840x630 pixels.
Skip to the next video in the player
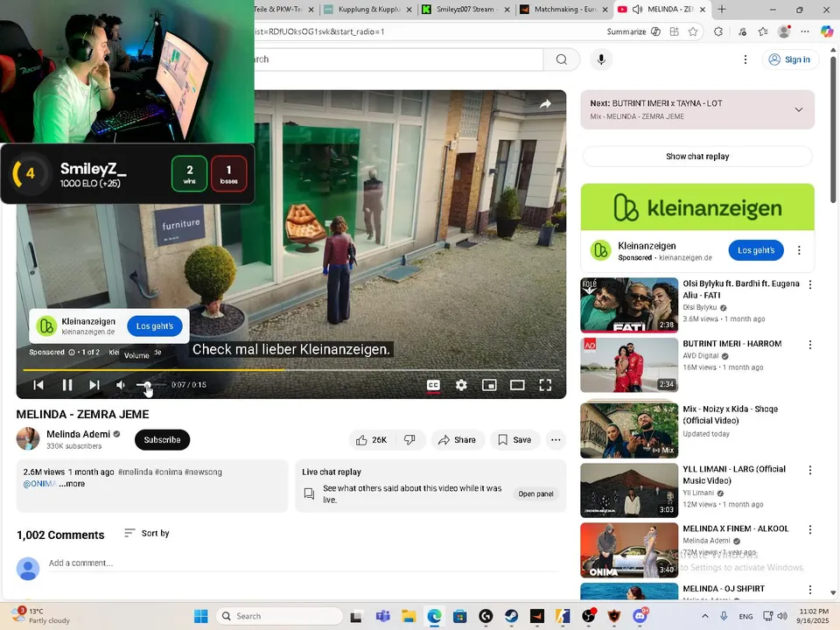coord(94,385)
